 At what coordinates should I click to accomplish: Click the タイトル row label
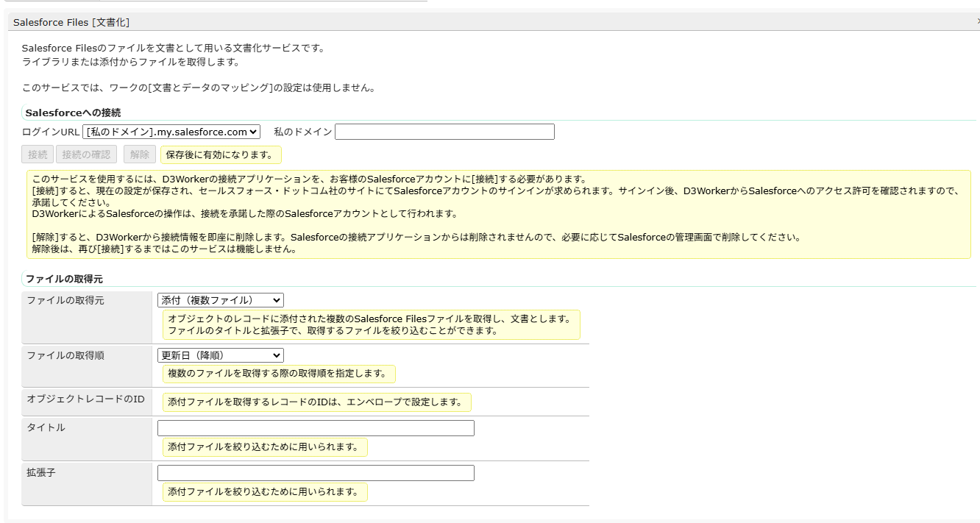[46, 427]
